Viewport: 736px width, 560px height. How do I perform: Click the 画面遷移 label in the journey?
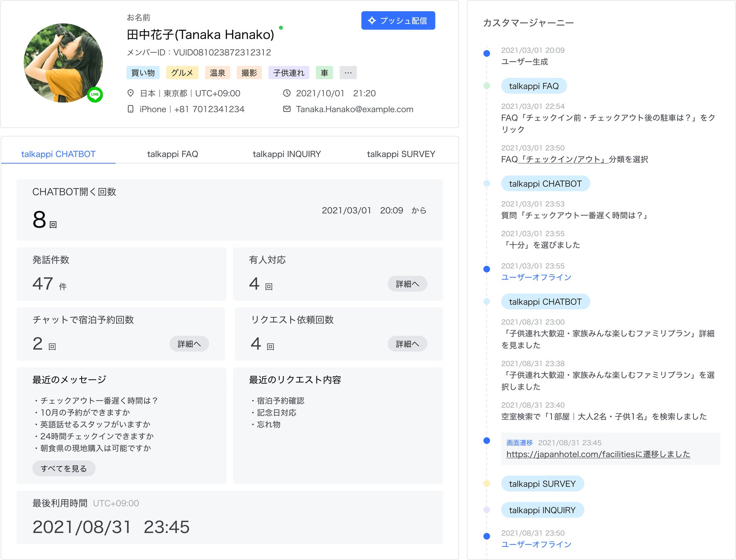click(520, 443)
